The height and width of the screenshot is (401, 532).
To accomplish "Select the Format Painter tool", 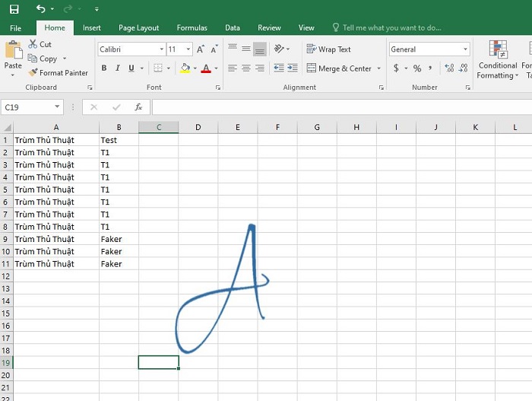I will [58, 73].
